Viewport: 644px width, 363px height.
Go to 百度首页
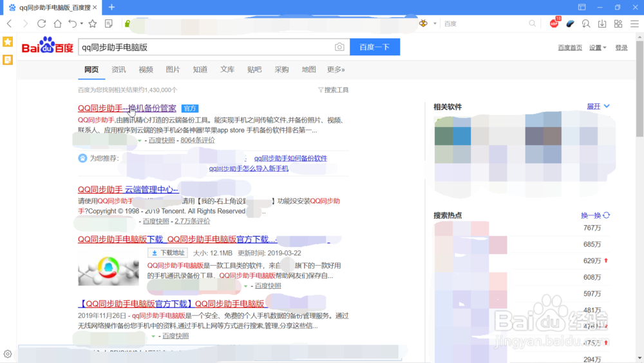click(570, 48)
